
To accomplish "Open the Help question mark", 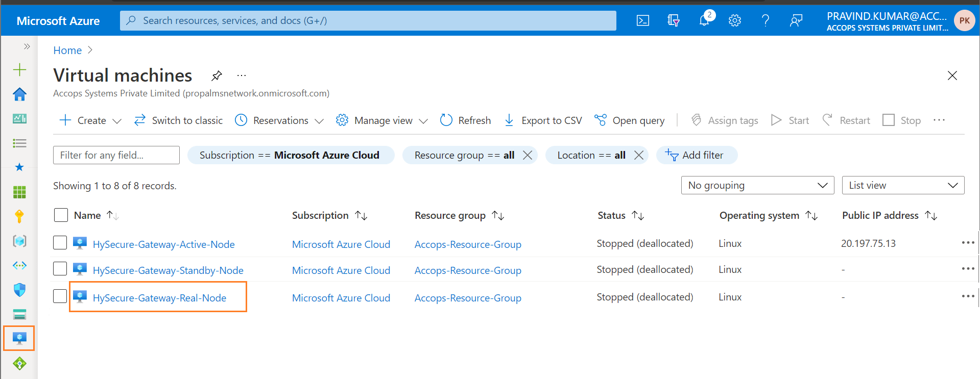I will tap(765, 20).
